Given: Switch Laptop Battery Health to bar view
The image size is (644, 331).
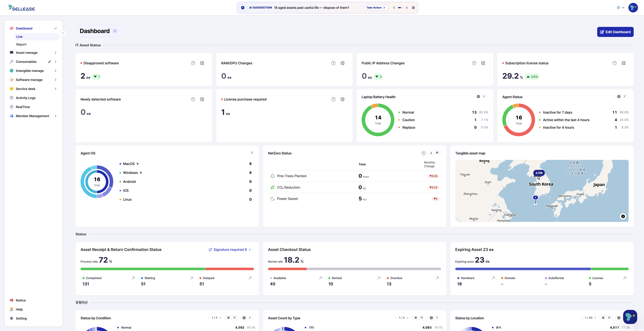Looking at the screenshot, I should pyautogui.click(x=484, y=97).
